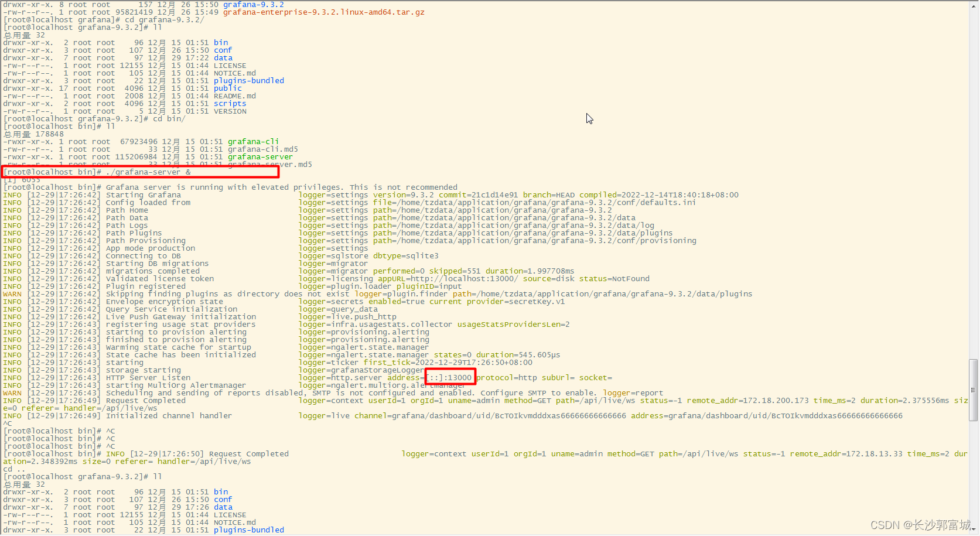Click the 'Path Data' log message
The height and width of the screenshot is (536, 980).
click(x=127, y=218)
